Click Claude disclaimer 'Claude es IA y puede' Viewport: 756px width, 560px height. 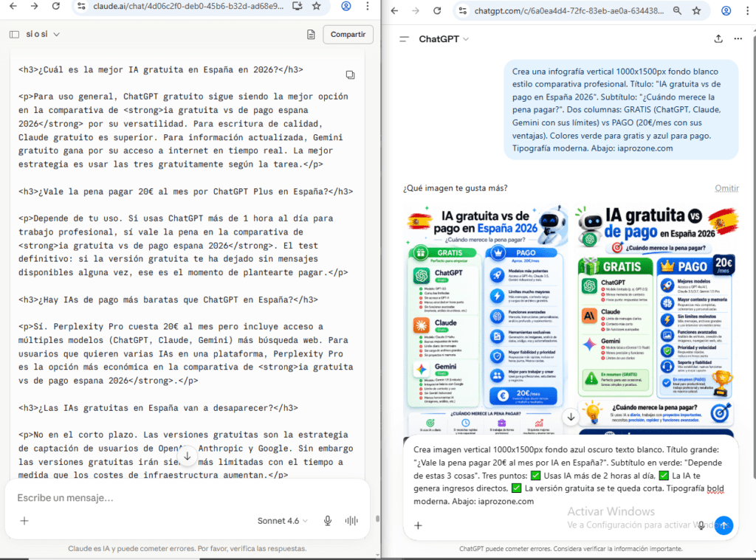coord(187,548)
